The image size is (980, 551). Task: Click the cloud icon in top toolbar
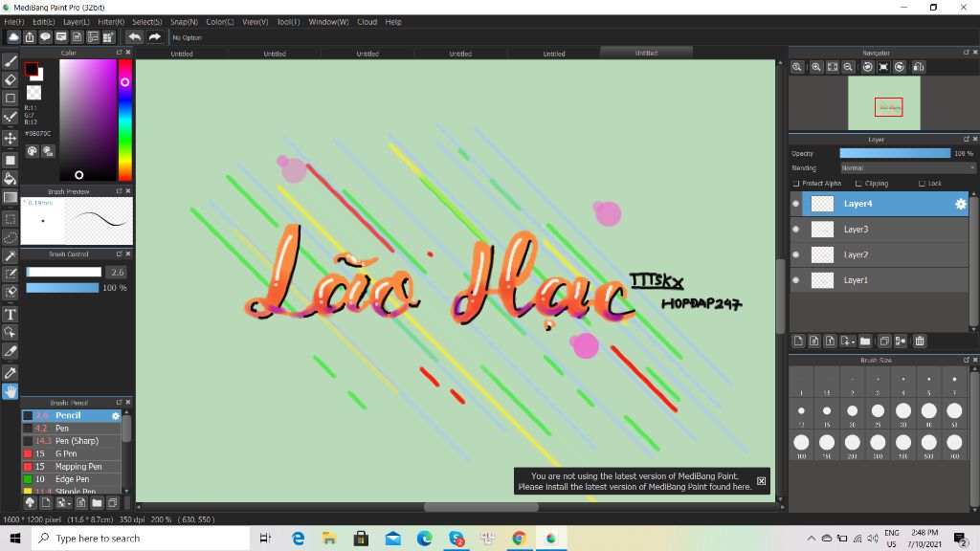[x=13, y=37]
